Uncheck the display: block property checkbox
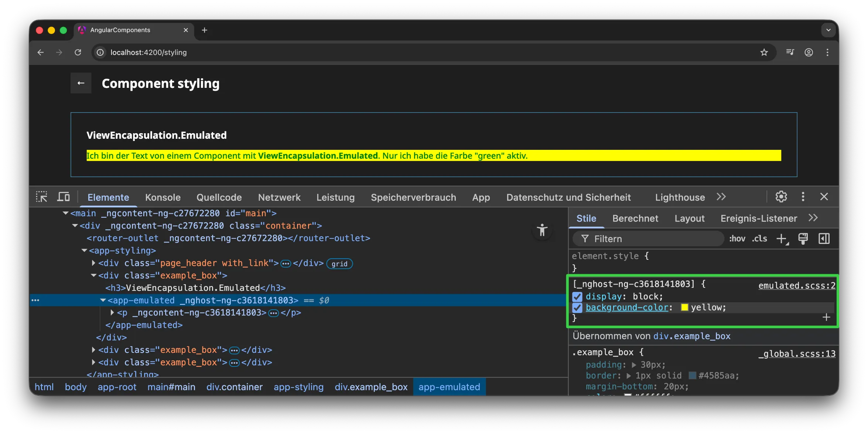The width and height of the screenshot is (868, 434). pos(577,296)
